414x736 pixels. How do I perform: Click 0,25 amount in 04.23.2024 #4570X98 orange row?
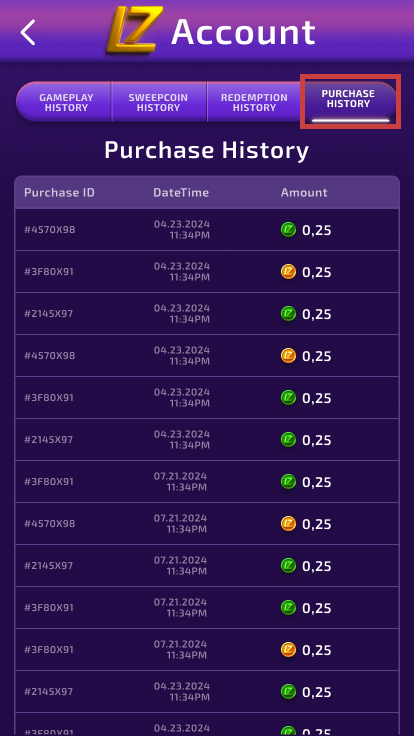pos(317,356)
